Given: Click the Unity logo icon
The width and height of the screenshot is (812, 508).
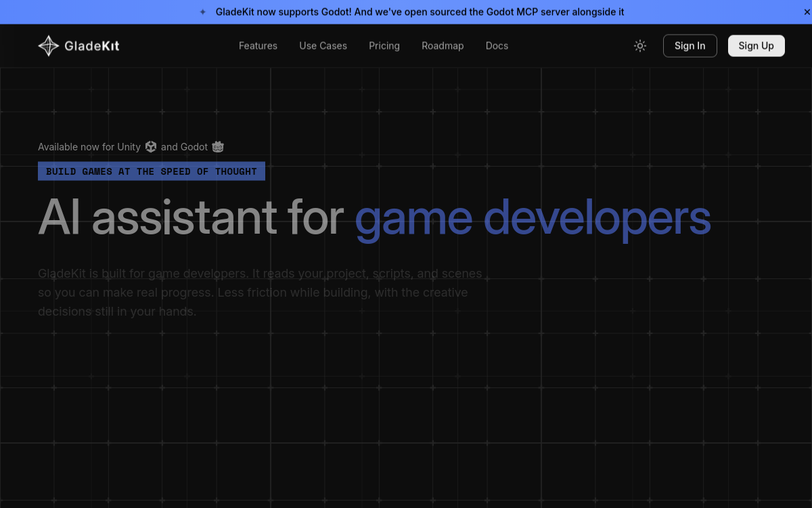Looking at the screenshot, I should (x=151, y=147).
